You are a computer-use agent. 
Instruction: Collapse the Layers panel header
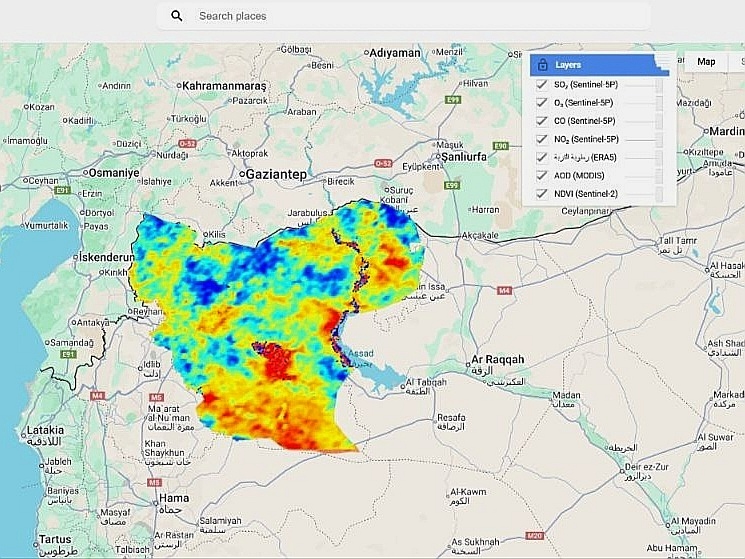coord(599,65)
